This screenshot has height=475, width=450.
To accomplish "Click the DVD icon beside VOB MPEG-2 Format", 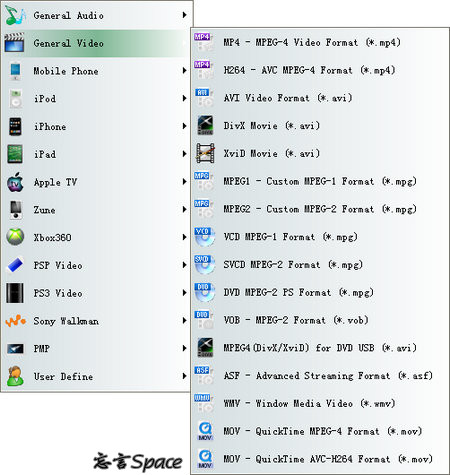I will (204, 320).
